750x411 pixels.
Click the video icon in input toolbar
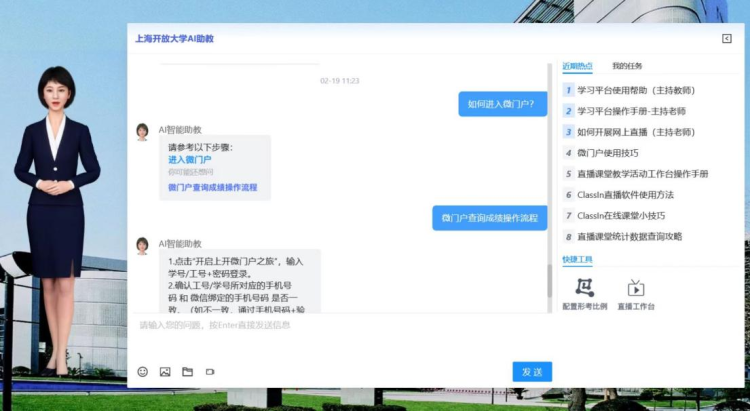pos(210,372)
